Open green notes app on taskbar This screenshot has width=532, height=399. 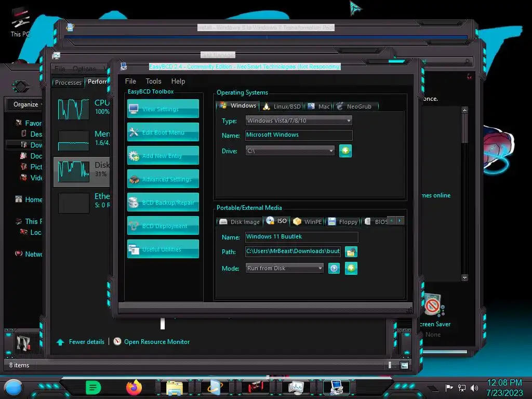93,388
